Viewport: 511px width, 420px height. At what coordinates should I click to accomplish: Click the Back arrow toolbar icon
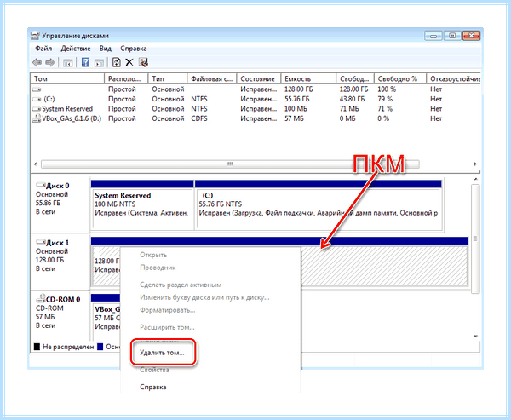coord(37,62)
